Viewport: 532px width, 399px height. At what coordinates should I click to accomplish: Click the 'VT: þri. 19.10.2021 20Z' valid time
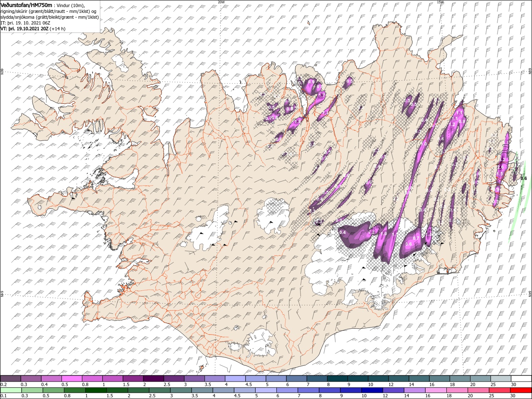(x=25, y=29)
